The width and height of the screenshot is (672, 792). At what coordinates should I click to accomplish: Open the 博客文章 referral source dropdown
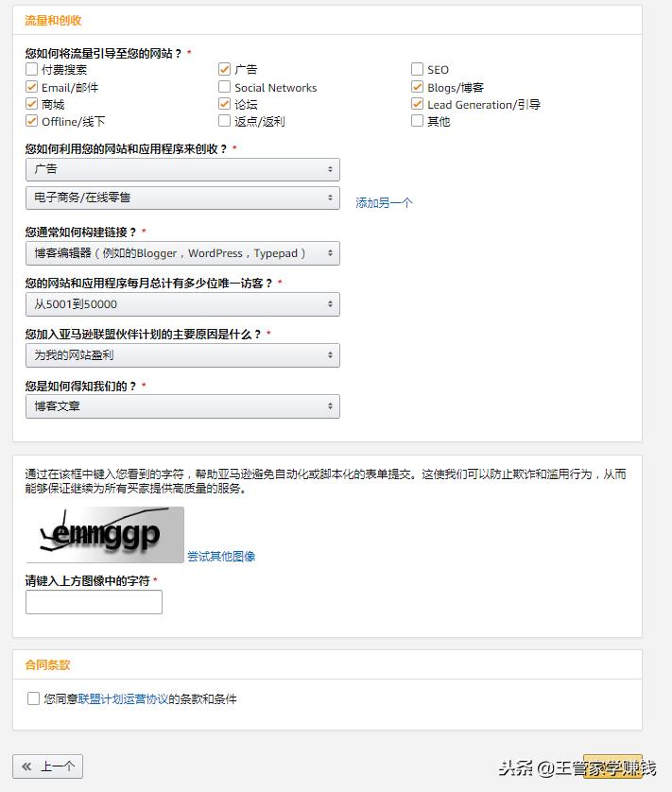point(182,406)
